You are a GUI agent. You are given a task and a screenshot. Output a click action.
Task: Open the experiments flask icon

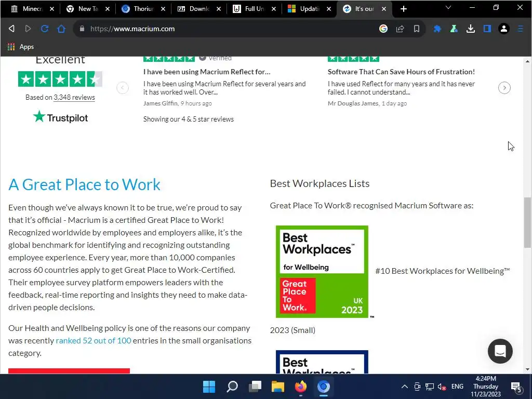[454, 29]
